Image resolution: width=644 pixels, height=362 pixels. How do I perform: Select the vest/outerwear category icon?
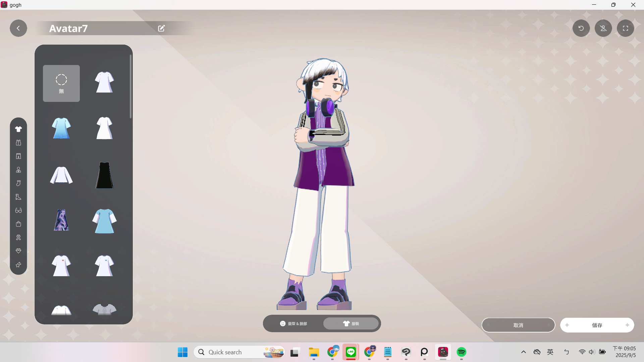coord(18,143)
